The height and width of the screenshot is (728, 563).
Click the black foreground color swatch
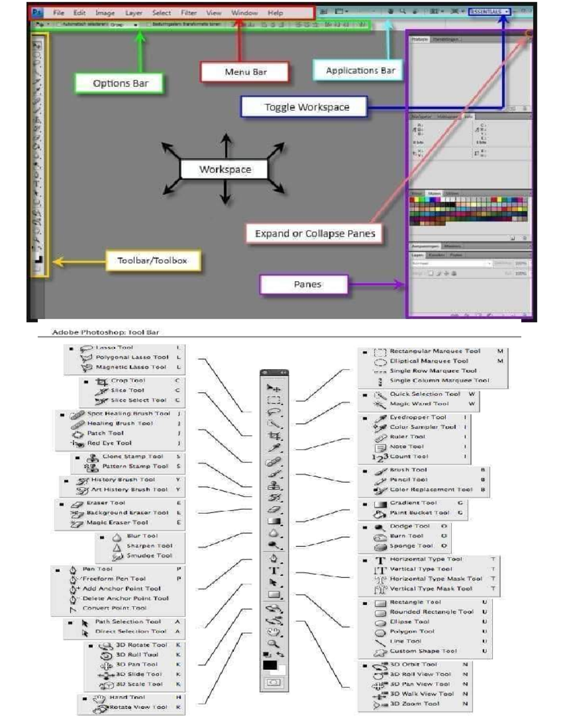pos(270,665)
